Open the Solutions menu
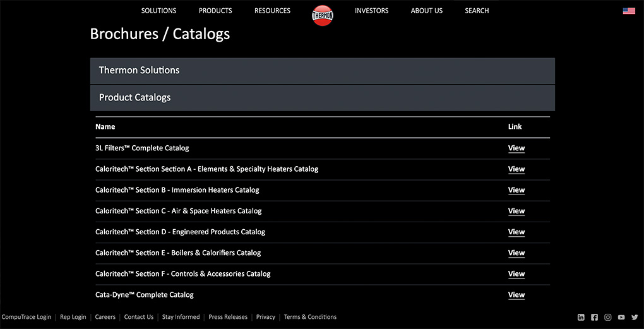 (x=158, y=11)
